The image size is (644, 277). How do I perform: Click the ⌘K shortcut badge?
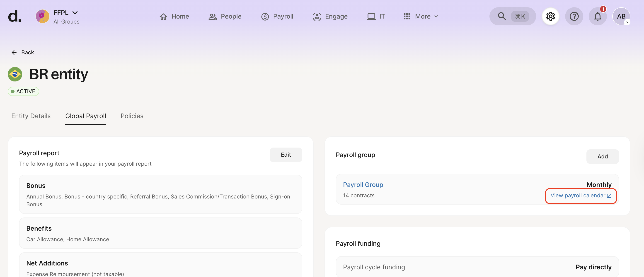tap(520, 16)
